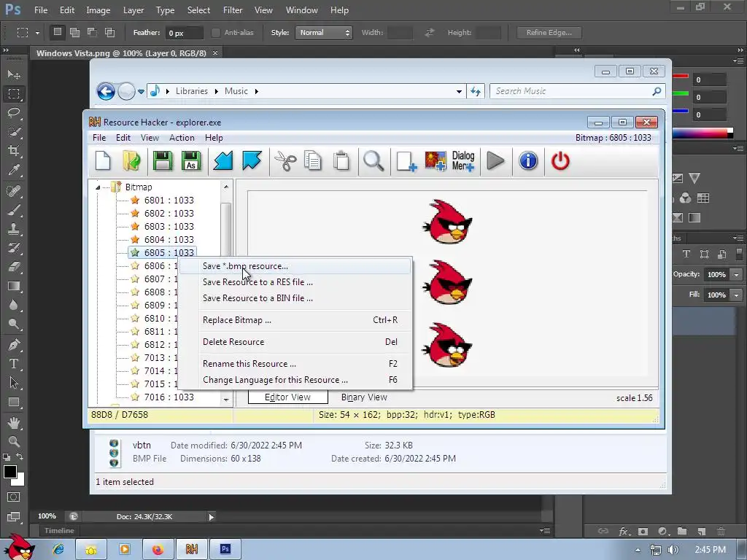
Task: Click the Resource Hacker taskbar icon
Action: [192, 549]
